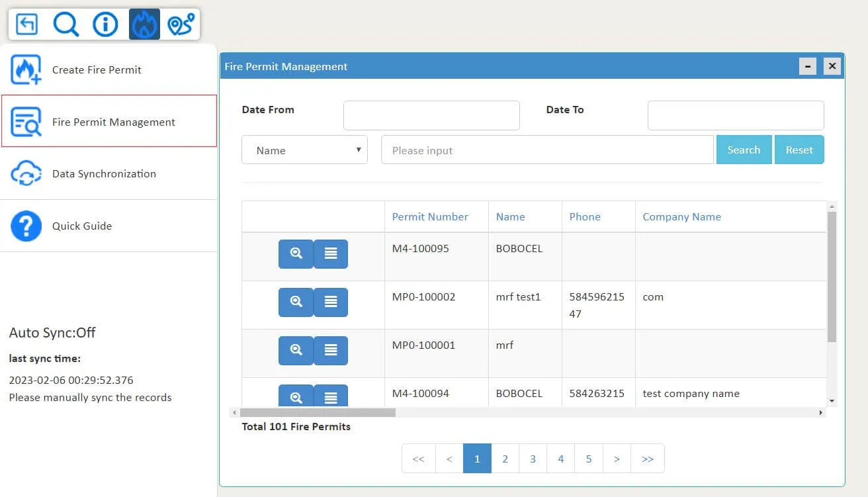Click the horizontal table scrollbar thumb
This screenshot has height=497, width=868.
pos(318,412)
